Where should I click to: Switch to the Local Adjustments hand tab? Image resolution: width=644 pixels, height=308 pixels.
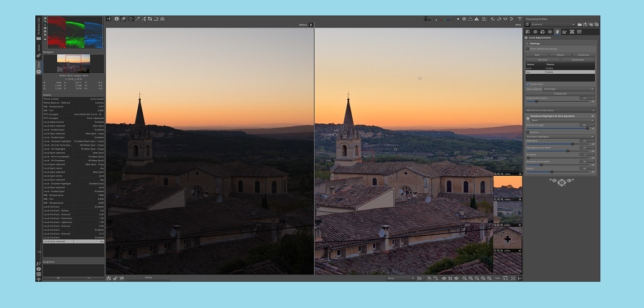[x=557, y=31]
